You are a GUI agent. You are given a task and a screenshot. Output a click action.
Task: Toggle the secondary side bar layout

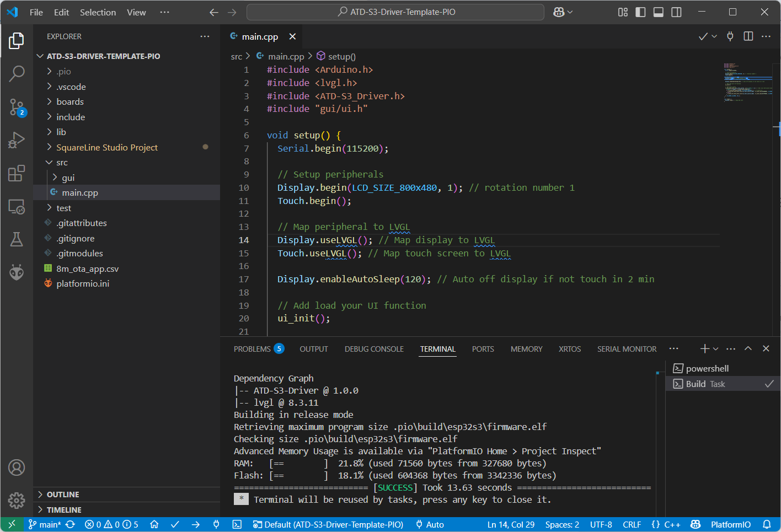pyautogui.click(x=676, y=12)
